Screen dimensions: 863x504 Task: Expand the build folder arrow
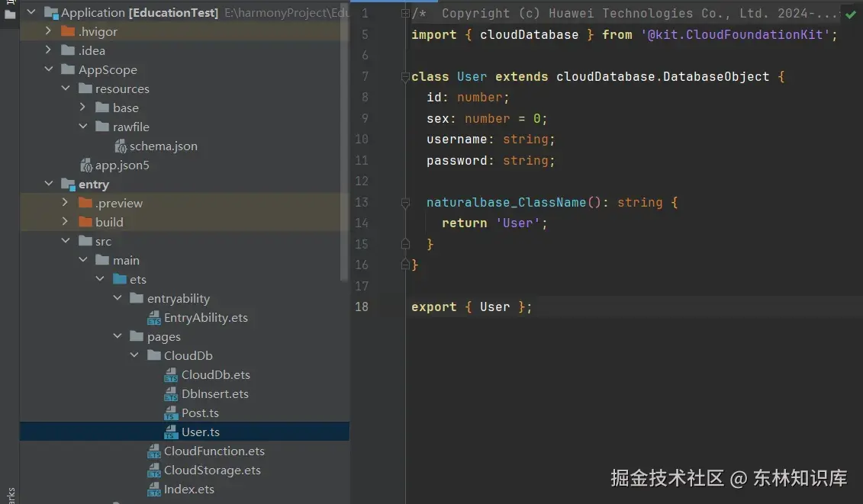[66, 222]
